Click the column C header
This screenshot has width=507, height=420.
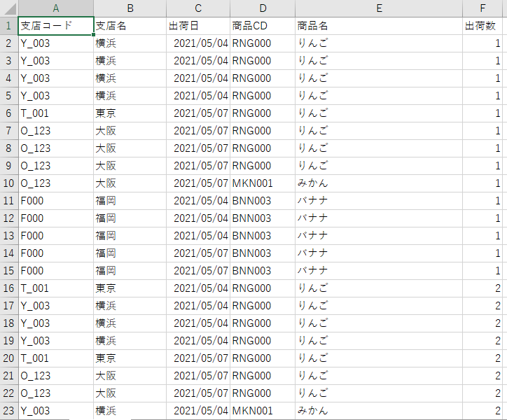[x=198, y=8]
